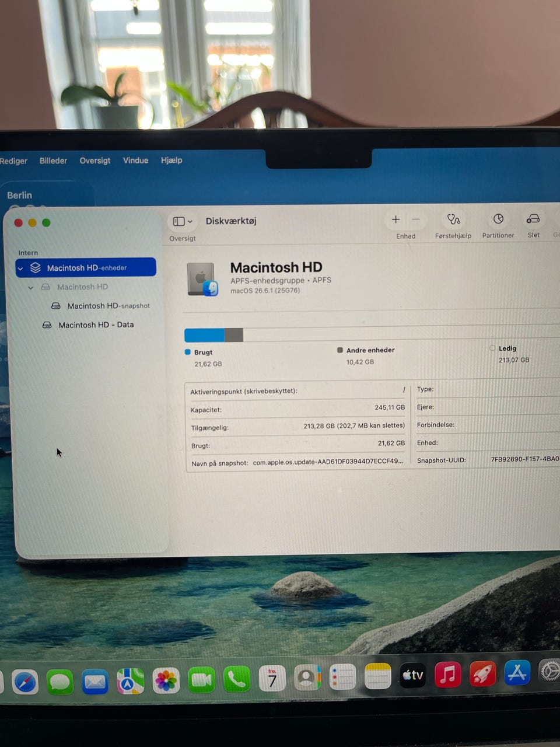Click the Ledig 213,07 GB value
This screenshot has width=560, height=747.
click(514, 360)
